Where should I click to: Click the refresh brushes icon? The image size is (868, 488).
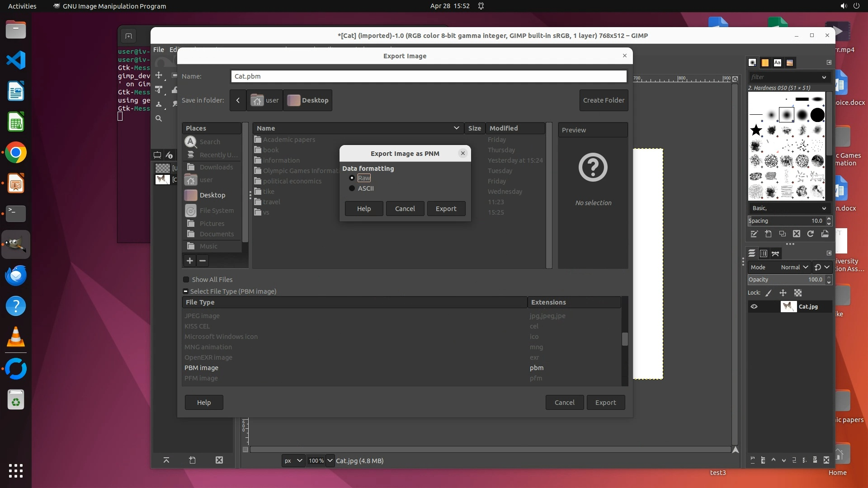pos(811,234)
